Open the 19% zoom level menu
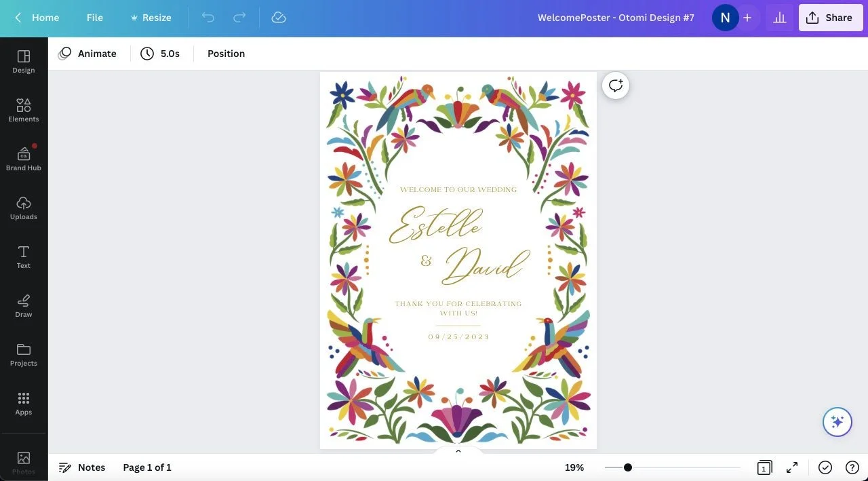Viewport: 868px width, 481px height. pos(574,467)
